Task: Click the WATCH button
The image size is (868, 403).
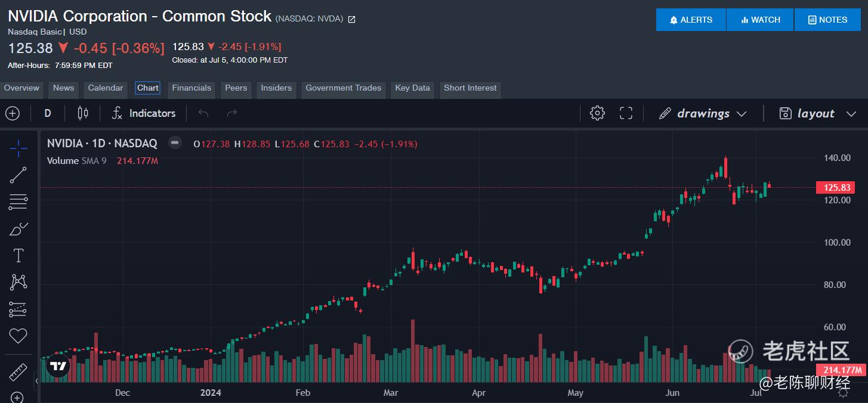Action: point(760,20)
